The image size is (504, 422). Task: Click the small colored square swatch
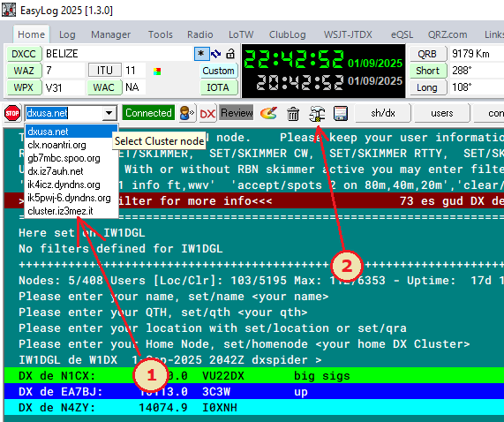[x=157, y=72]
